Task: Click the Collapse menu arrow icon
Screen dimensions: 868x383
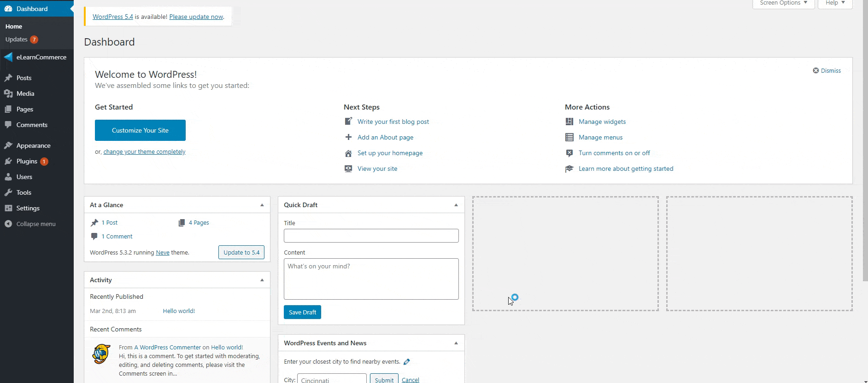Action: coord(8,224)
